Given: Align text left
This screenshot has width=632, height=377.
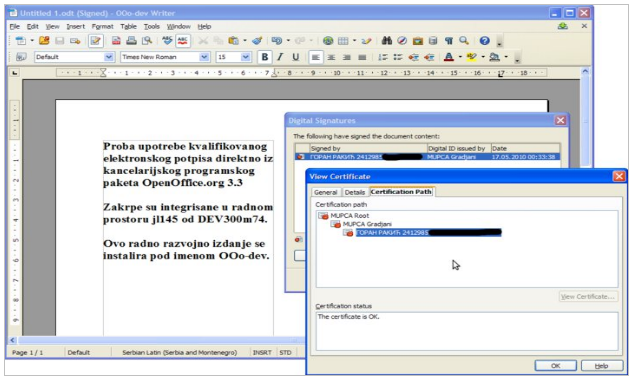Looking at the screenshot, I should pos(316,57).
